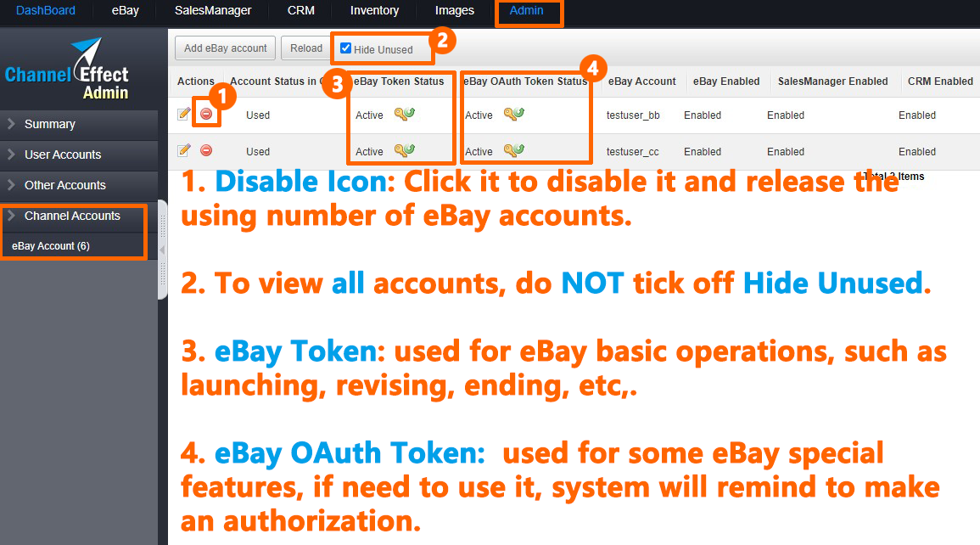Expand the Summary sidebar section

[79, 125]
